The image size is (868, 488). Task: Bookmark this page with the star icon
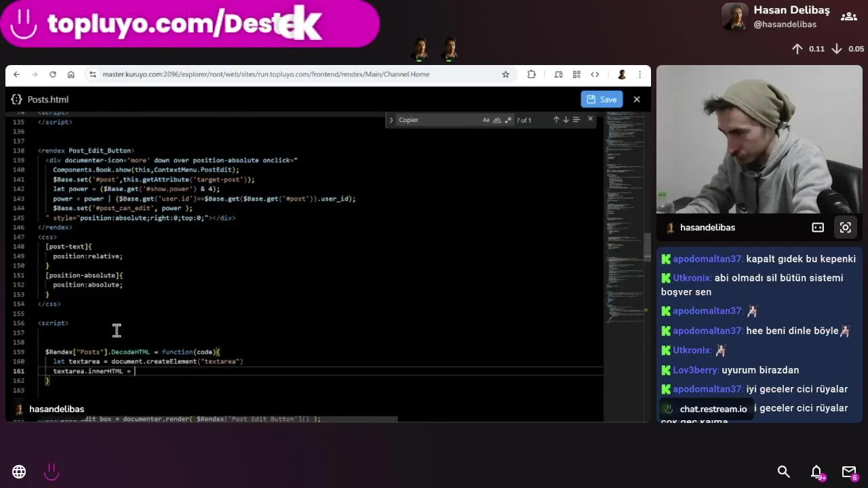click(x=505, y=75)
